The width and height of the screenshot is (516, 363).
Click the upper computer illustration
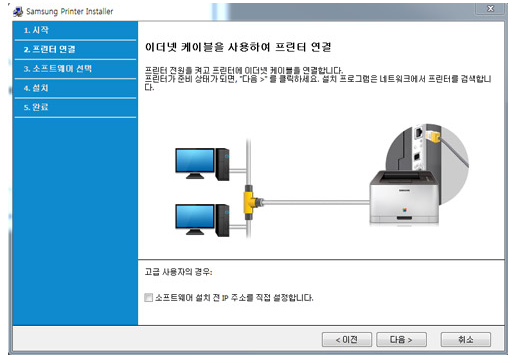click(202, 164)
